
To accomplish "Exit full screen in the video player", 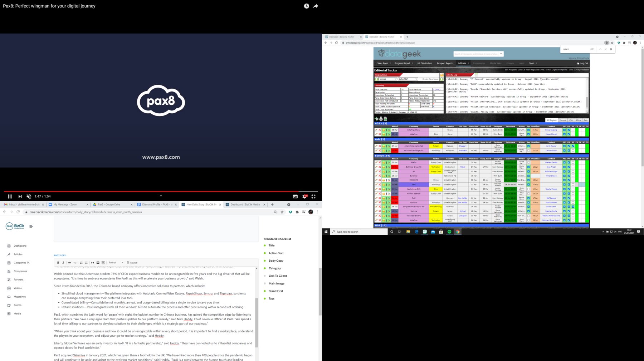I will click(x=313, y=196).
